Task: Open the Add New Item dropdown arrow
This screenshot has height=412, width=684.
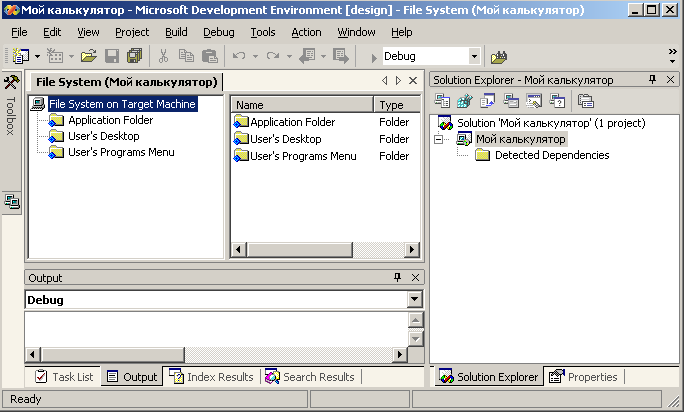Action: click(x=71, y=56)
